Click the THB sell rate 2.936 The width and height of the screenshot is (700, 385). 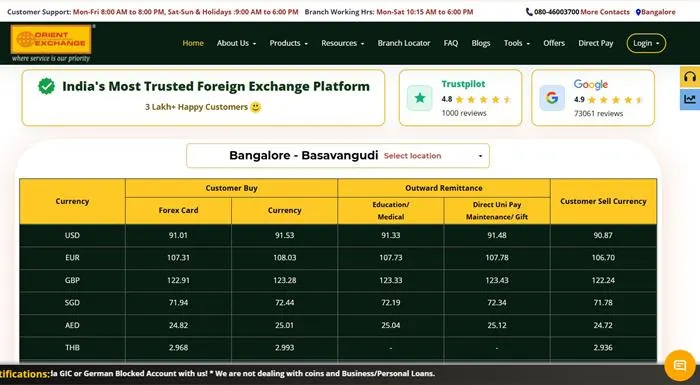[x=603, y=347]
